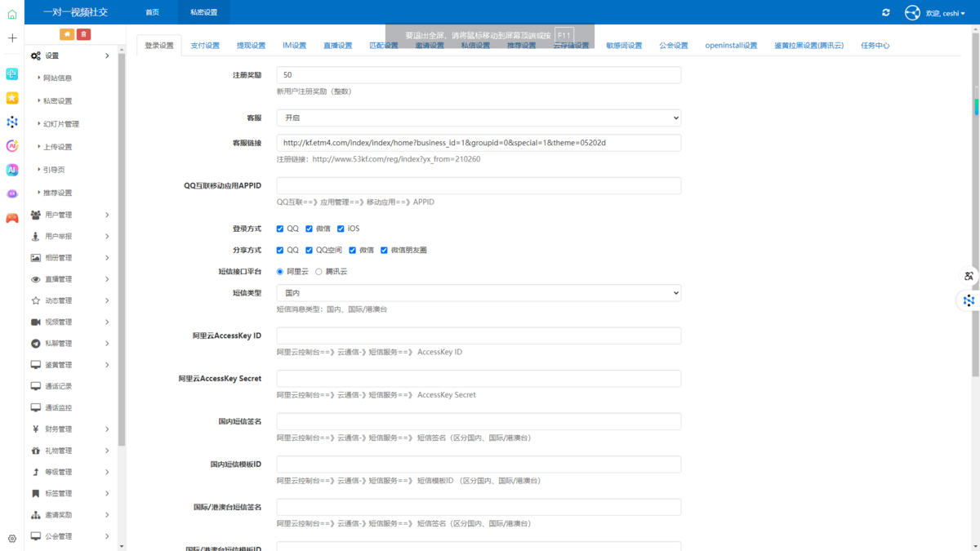Open 推荐设置 submenu item
Screen dimensions: 980x551
[57, 193]
